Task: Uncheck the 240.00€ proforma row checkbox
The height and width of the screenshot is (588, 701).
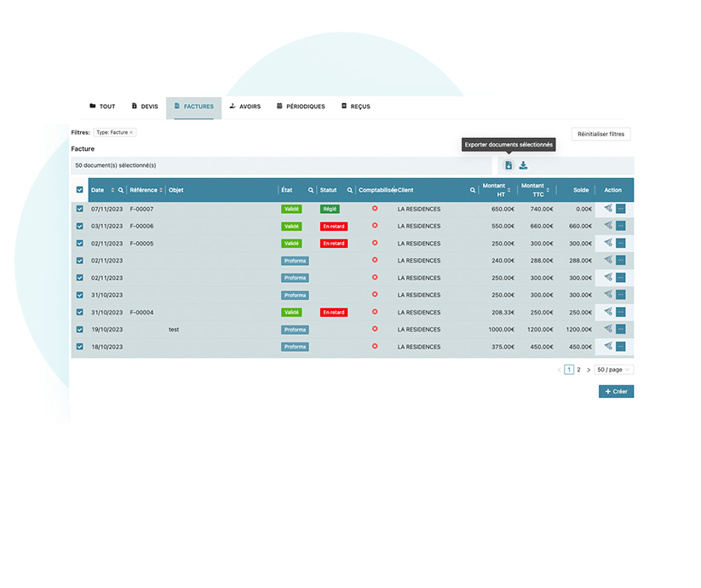Action: click(79, 261)
